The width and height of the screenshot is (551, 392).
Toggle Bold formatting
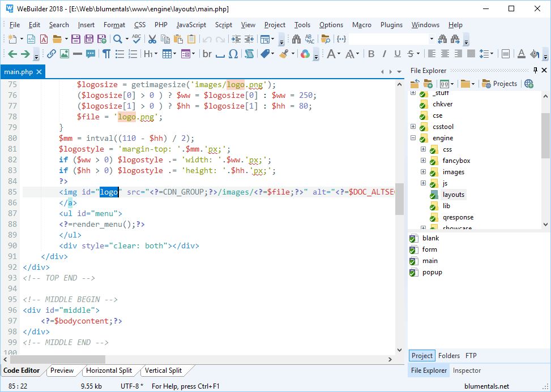(371, 54)
